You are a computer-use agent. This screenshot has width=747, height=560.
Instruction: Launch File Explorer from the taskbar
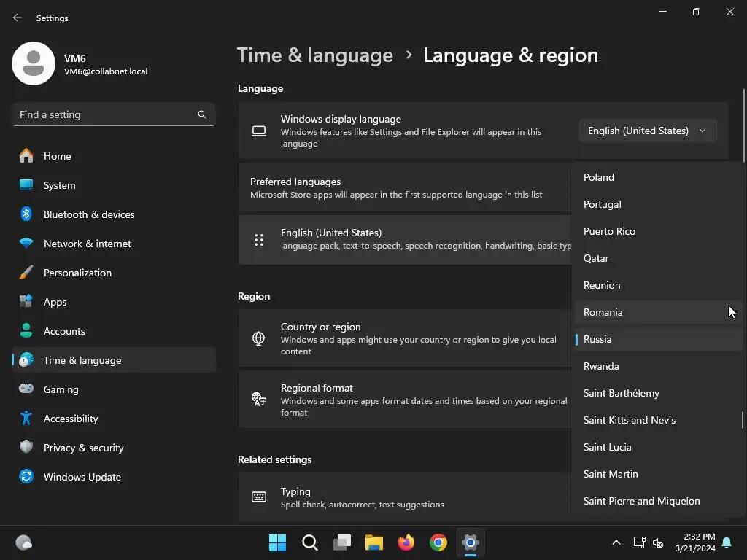[x=374, y=542]
